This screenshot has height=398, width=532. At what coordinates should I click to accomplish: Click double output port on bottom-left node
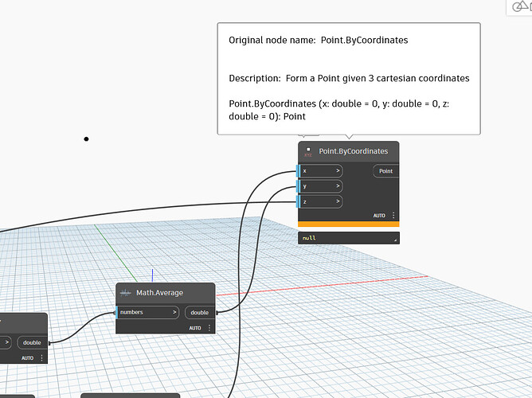coord(32,343)
